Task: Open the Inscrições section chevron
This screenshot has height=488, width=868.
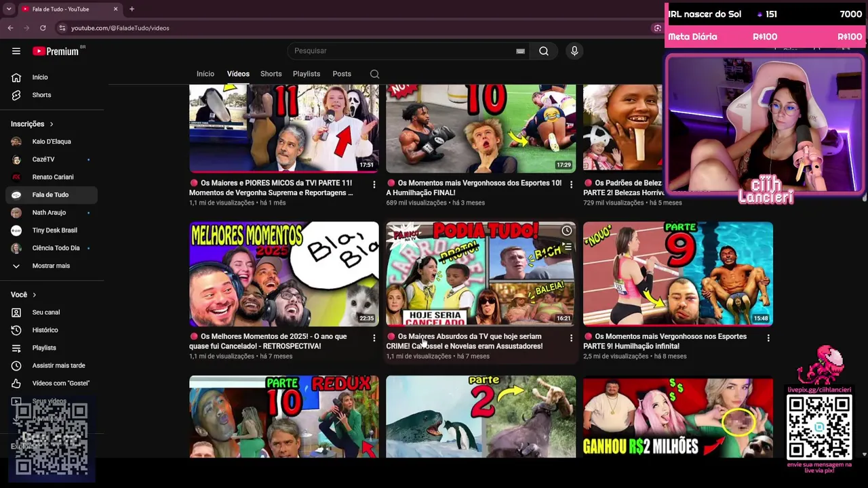Action: click(51, 124)
